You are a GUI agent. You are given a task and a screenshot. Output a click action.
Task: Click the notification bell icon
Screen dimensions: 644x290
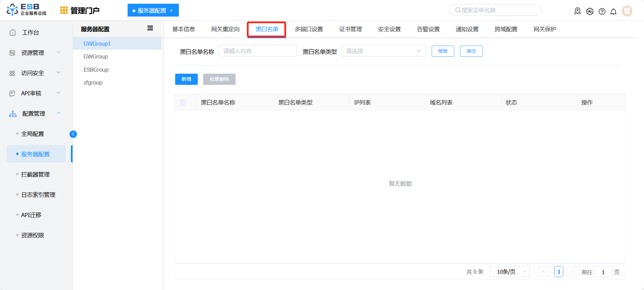pyautogui.click(x=613, y=11)
